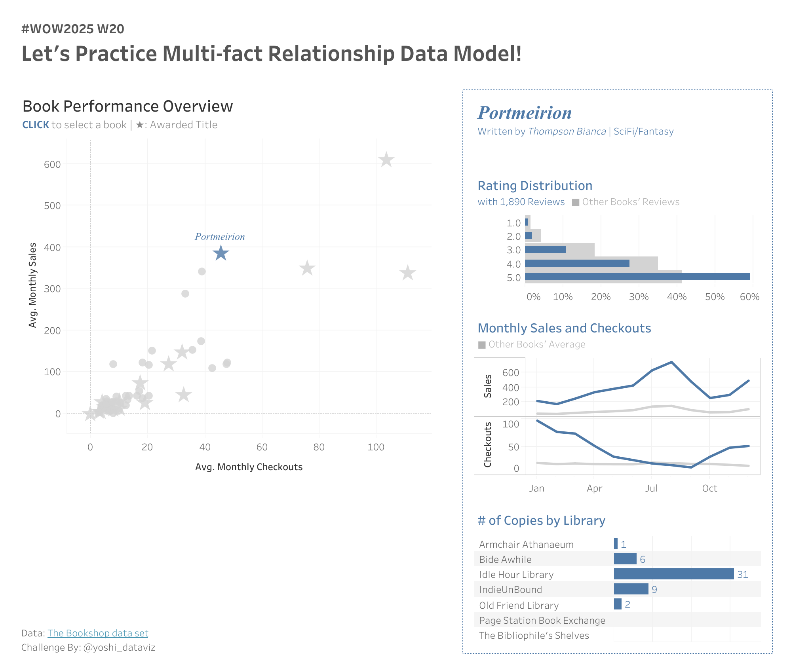Click the Armchair Athanaeum library label
This screenshot has width=791, height=672.
point(526,544)
